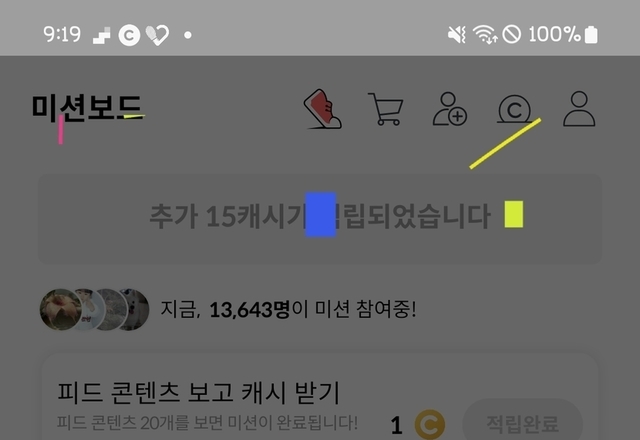
Task: Tap the battery 100% indicator
Action: (563, 34)
